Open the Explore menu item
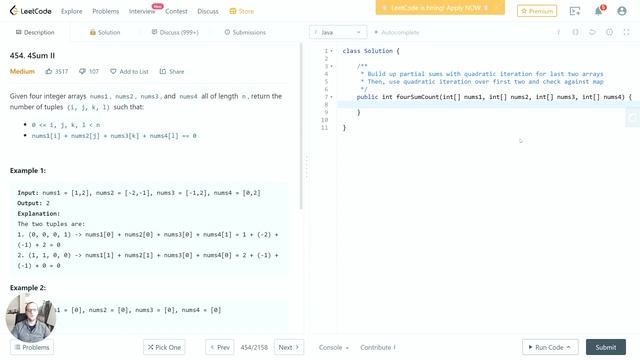Viewport: 640px width, 360px height. coord(71,11)
